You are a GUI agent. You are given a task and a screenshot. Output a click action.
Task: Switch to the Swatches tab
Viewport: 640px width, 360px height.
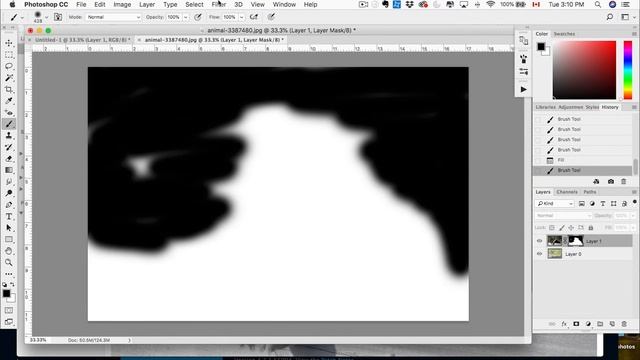coord(564,34)
